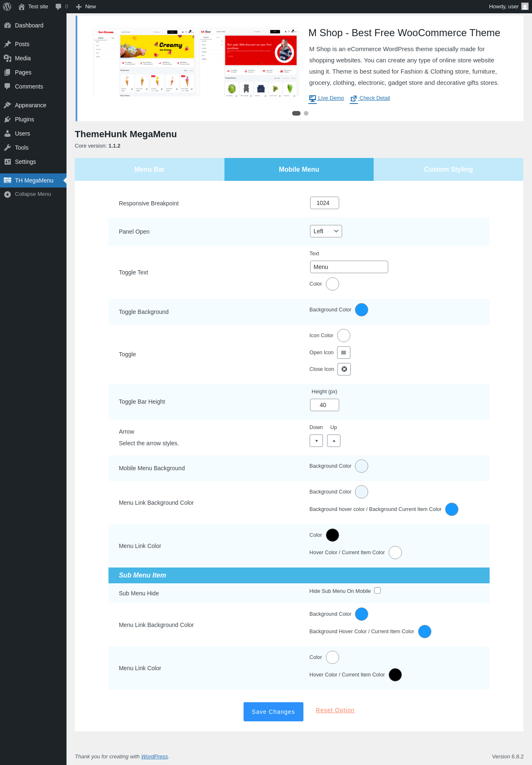
Task: Click the M-Shop theme preview thumbnail
Action: pyautogui.click(x=249, y=62)
